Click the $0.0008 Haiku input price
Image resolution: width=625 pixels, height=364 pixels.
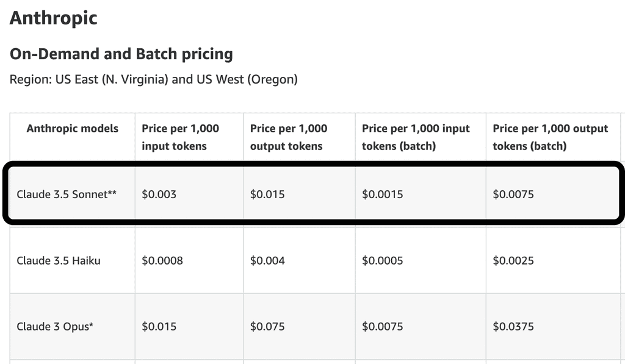pyautogui.click(x=162, y=260)
